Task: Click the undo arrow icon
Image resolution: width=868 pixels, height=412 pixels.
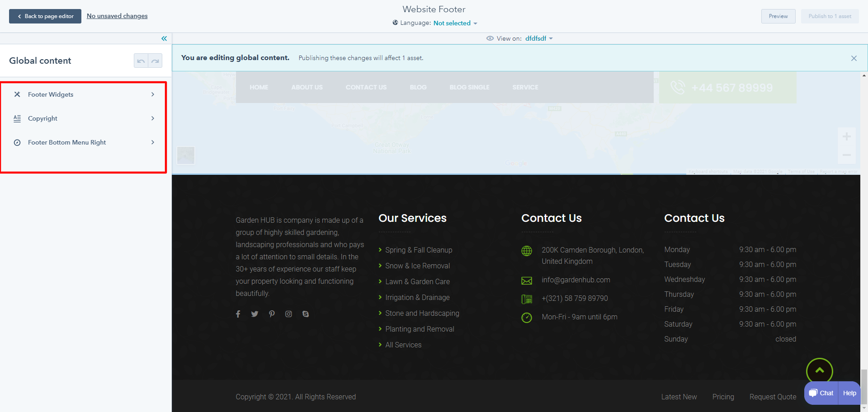Action: (x=141, y=61)
